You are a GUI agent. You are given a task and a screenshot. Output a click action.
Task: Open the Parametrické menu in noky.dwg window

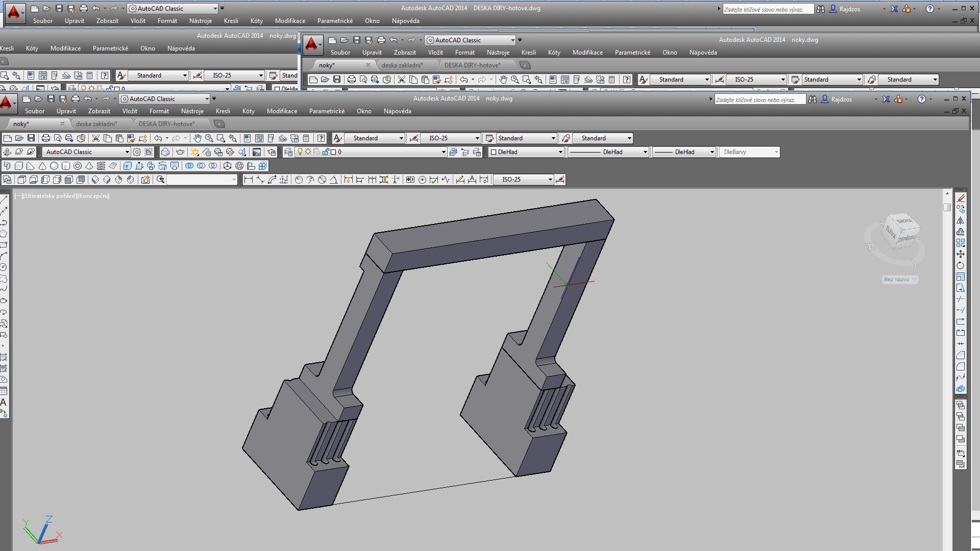(327, 111)
